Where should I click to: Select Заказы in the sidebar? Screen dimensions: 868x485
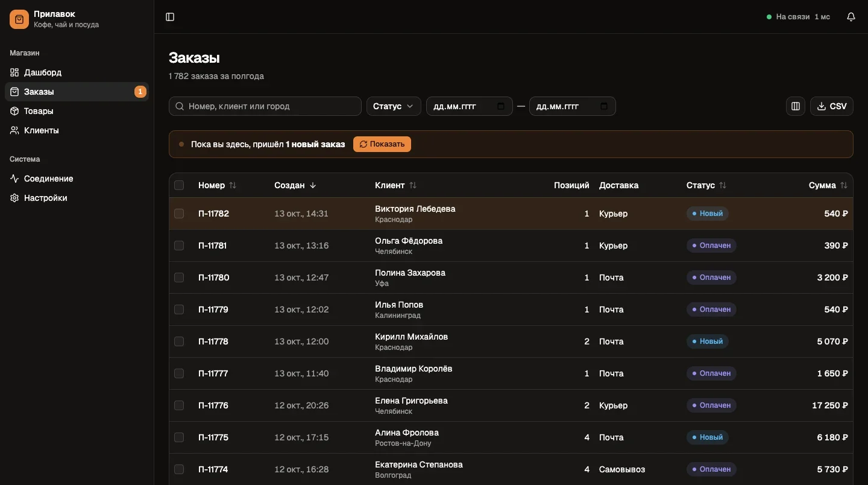click(x=77, y=92)
